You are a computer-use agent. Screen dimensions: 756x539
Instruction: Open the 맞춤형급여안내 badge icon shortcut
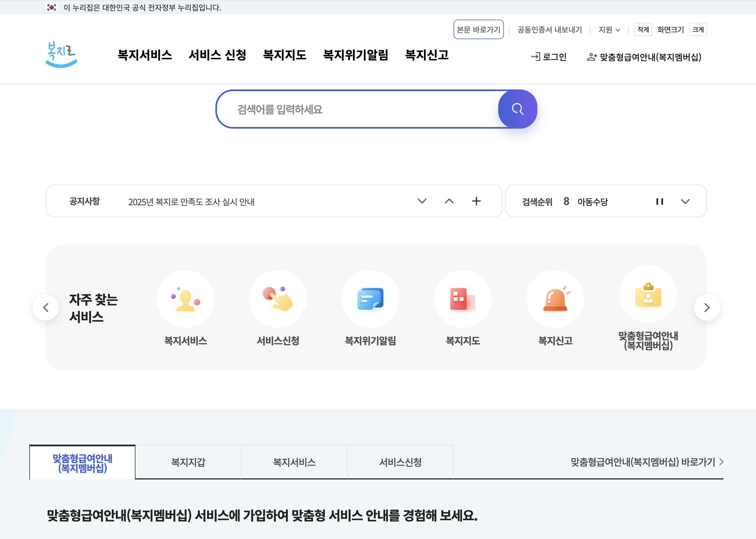tap(648, 294)
